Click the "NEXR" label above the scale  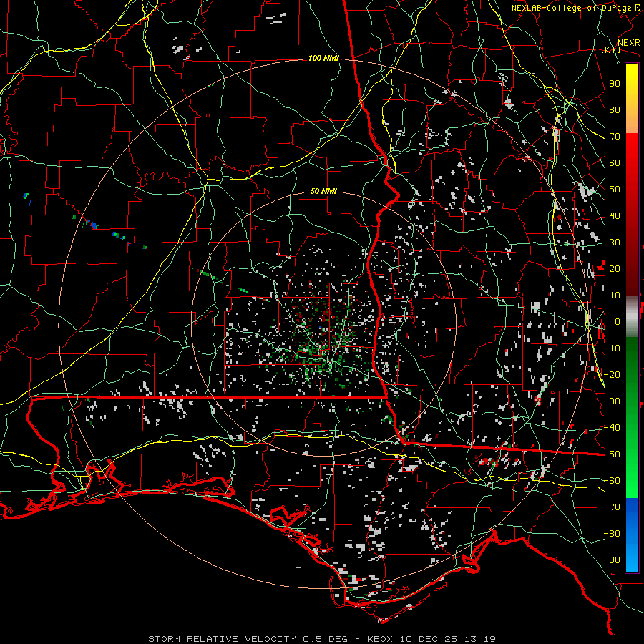pos(628,43)
